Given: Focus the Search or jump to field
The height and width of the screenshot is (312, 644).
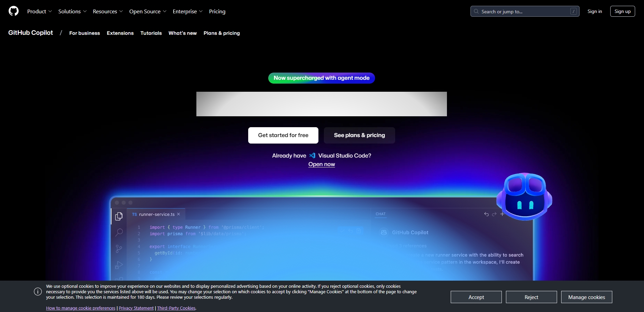Looking at the screenshot, I should (524, 11).
